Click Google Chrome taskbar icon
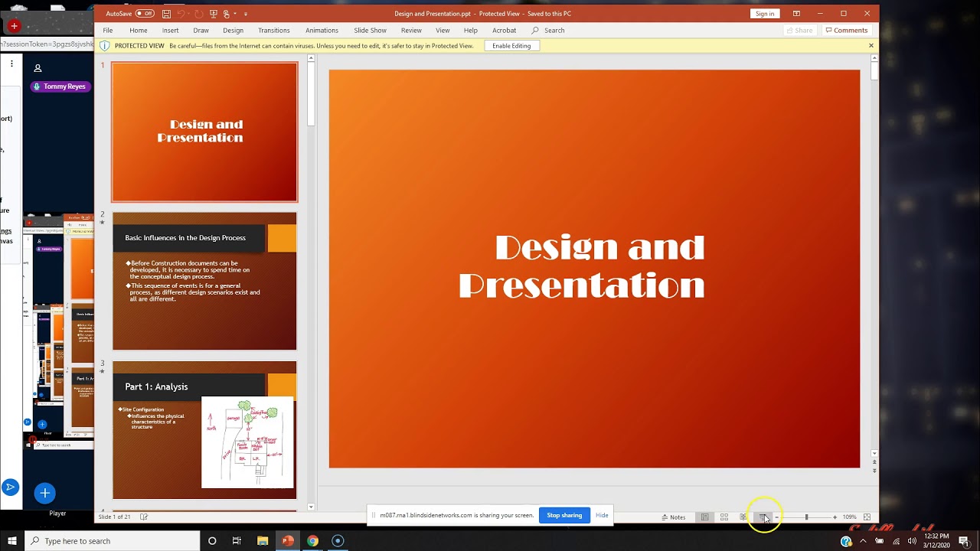The height and width of the screenshot is (551, 980). (312, 541)
